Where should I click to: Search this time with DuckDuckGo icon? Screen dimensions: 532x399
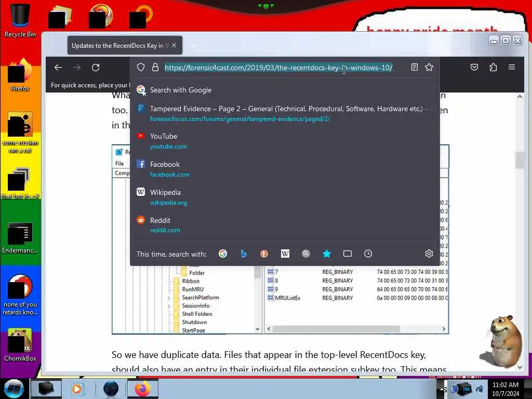(264, 254)
